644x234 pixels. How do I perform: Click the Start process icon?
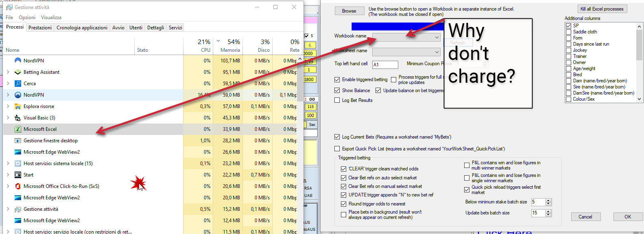click(17, 174)
